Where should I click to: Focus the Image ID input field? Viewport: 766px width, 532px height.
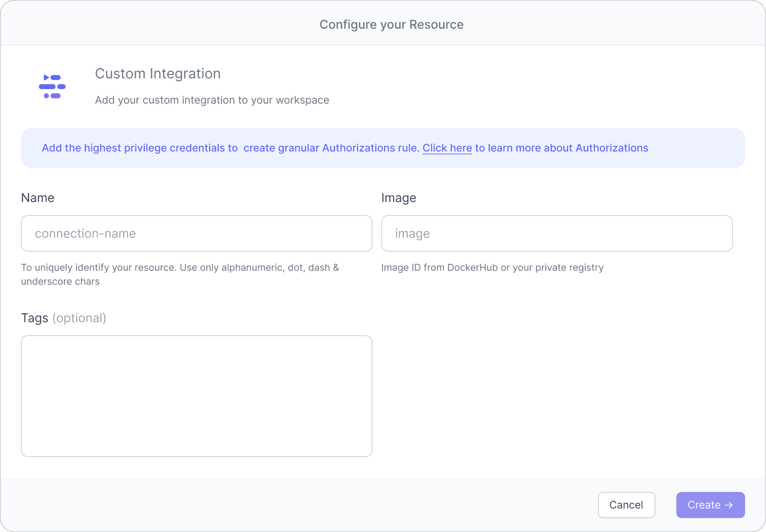tap(557, 233)
